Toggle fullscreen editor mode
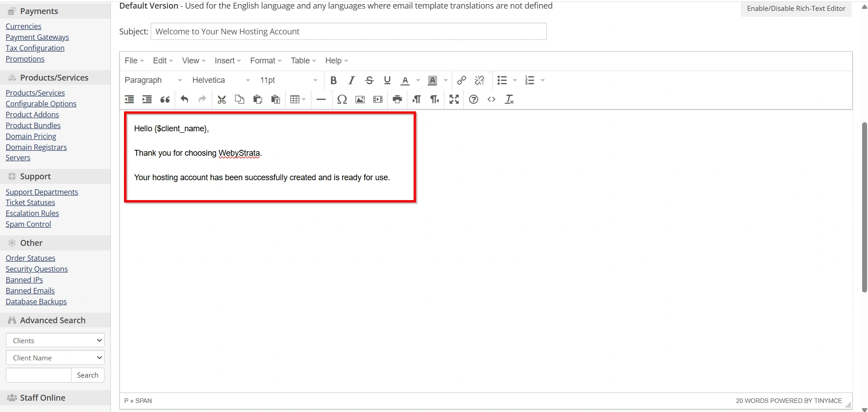 click(454, 100)
